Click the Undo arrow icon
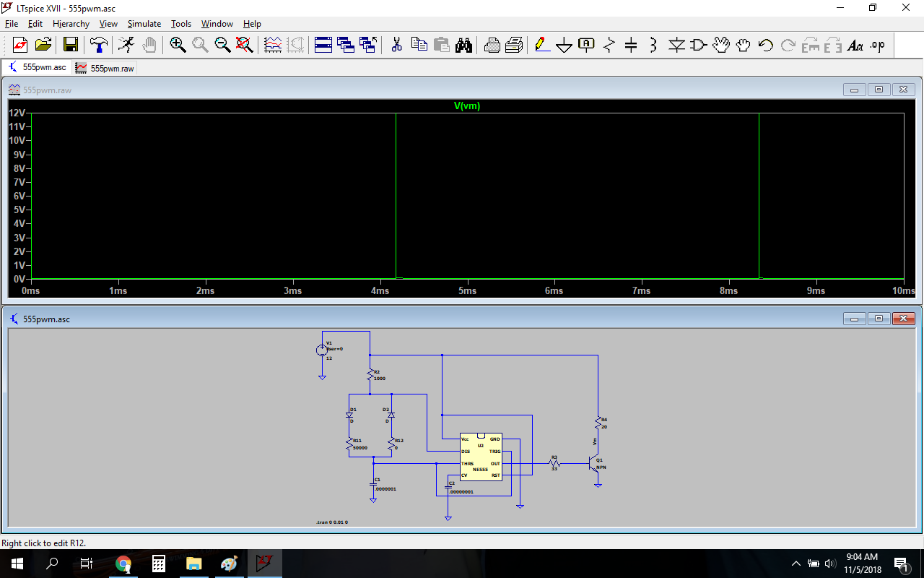This screenshot has height=578, width=924. click(765, 45)
